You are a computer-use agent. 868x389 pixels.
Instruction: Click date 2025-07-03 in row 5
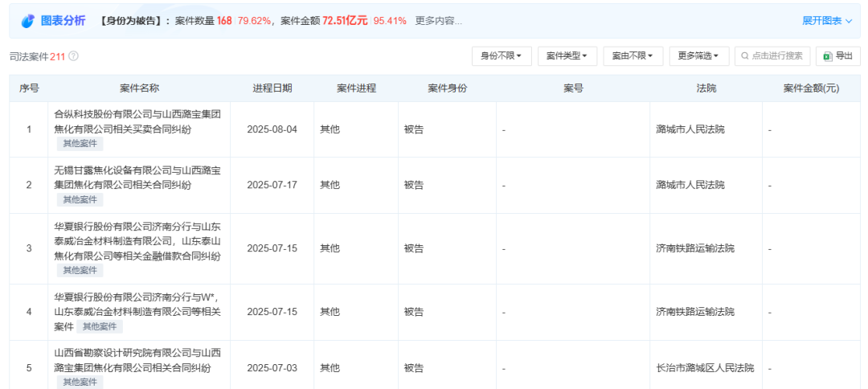tap(272, 368)
